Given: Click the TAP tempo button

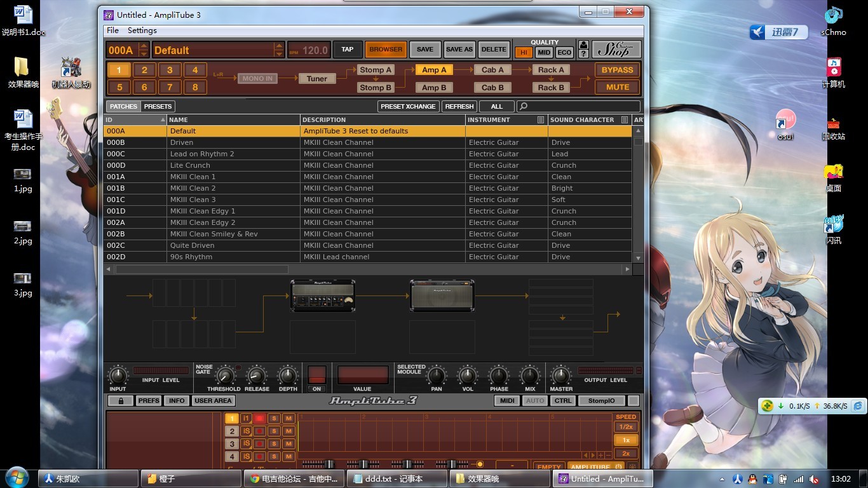Looking at the screenshot, I should (348, 49).
